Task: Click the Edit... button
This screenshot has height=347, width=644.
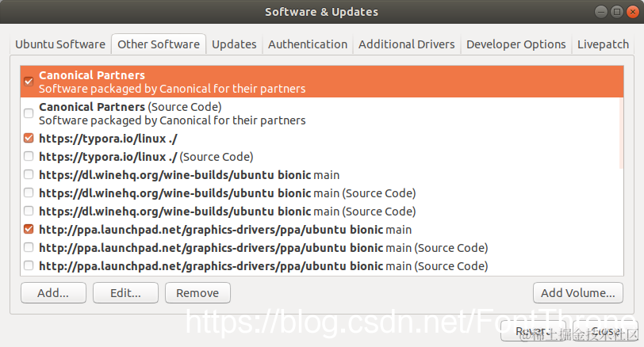Action: coord(125,293)
